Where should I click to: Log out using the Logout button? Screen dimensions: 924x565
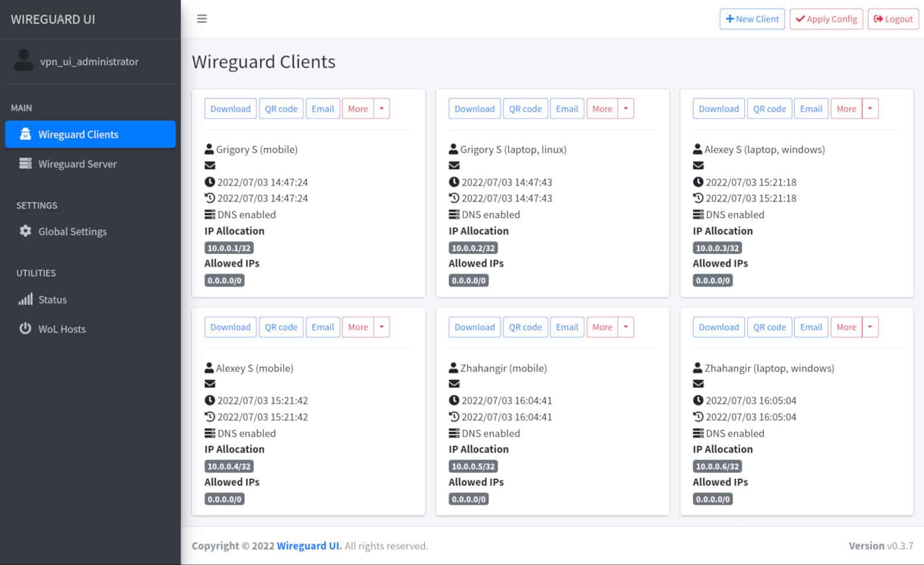click(x=893, y=19)
